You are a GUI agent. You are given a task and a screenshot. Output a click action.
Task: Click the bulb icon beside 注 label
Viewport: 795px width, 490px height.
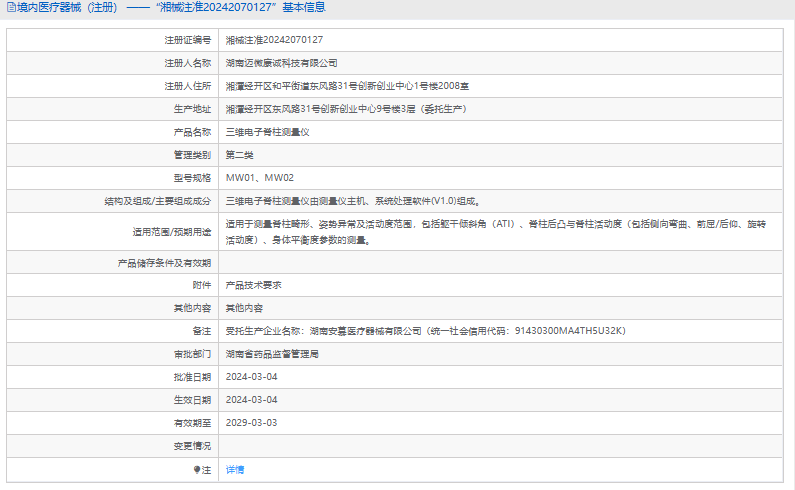click(197, 470)
